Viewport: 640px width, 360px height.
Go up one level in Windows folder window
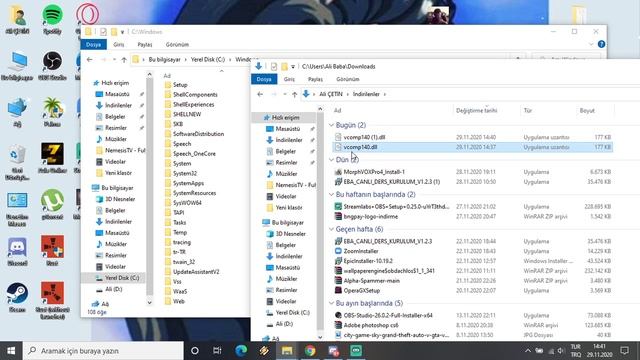click(124, 60)
